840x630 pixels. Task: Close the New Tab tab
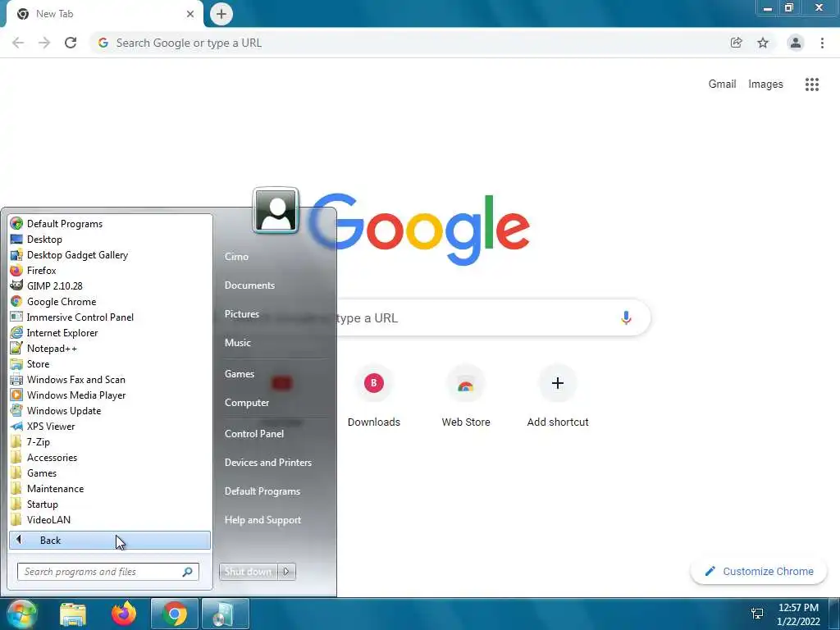(190, 14)
